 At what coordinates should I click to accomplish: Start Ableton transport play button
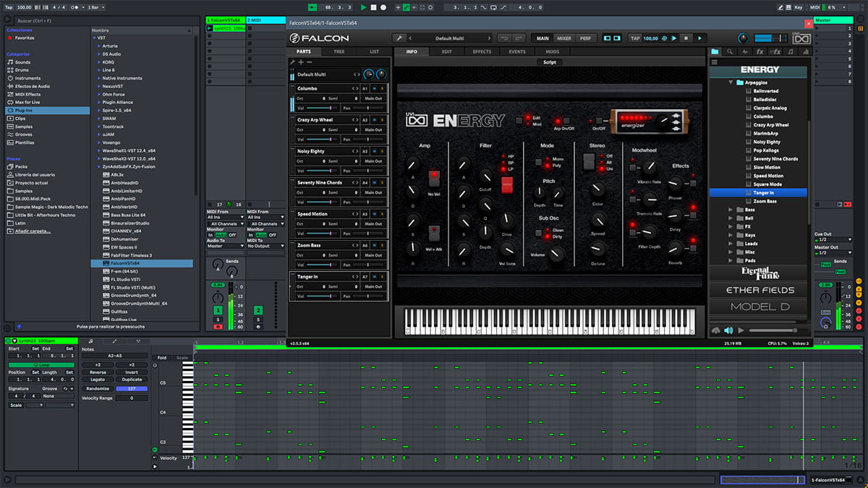pos(363,7)
